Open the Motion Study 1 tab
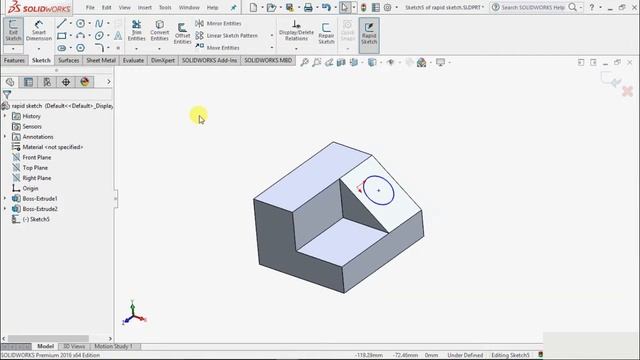The height and width of the screenshot is (360, 640). pos(113,347)
